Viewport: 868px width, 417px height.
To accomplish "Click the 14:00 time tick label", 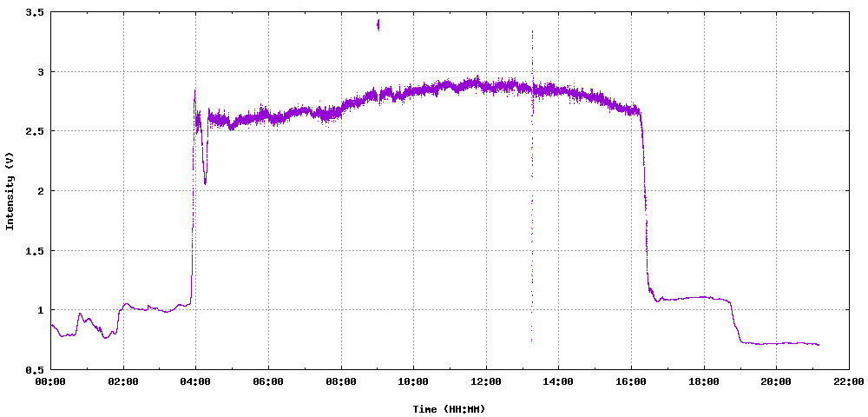I will point(558,381).
